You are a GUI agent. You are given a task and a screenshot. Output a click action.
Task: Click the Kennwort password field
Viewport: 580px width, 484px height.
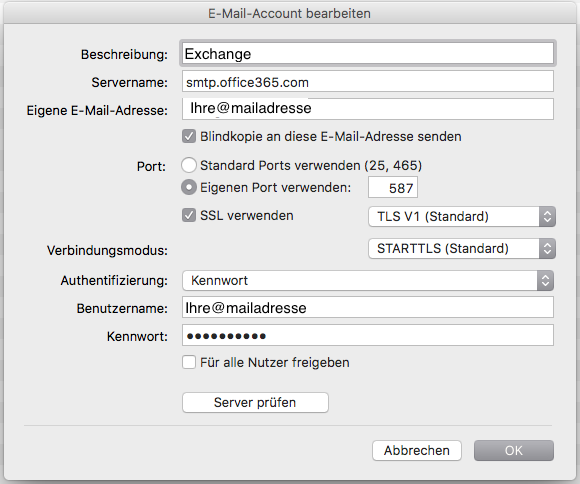(x=368, y=335)
